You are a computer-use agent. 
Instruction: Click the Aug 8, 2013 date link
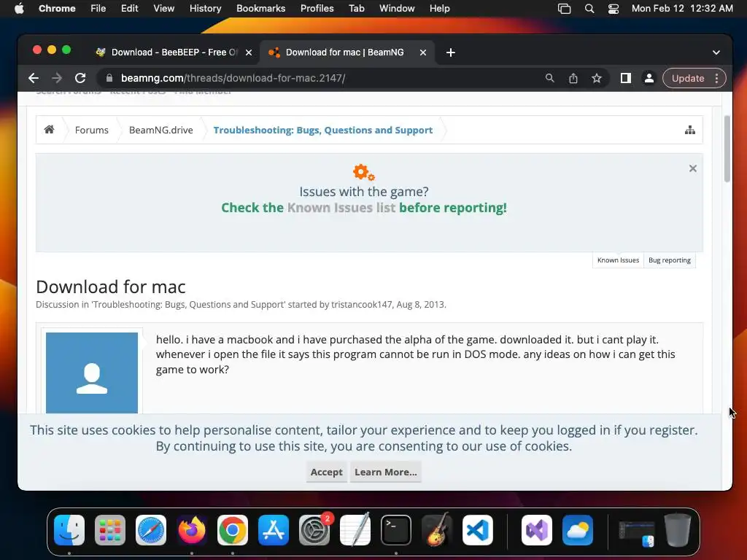[x=420, y=304]
